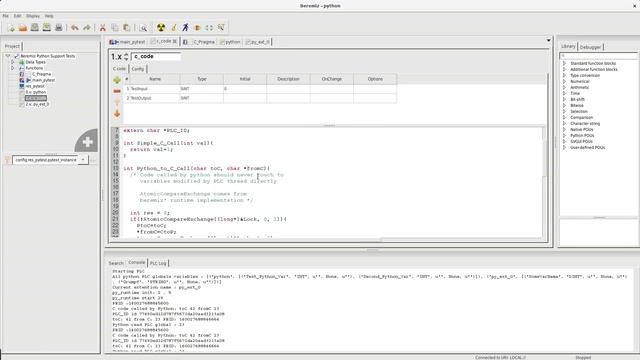Click the orange Transfer PLC icon
Image resolution: width=640 pixels, height=360 pixels.
point(198,28)
